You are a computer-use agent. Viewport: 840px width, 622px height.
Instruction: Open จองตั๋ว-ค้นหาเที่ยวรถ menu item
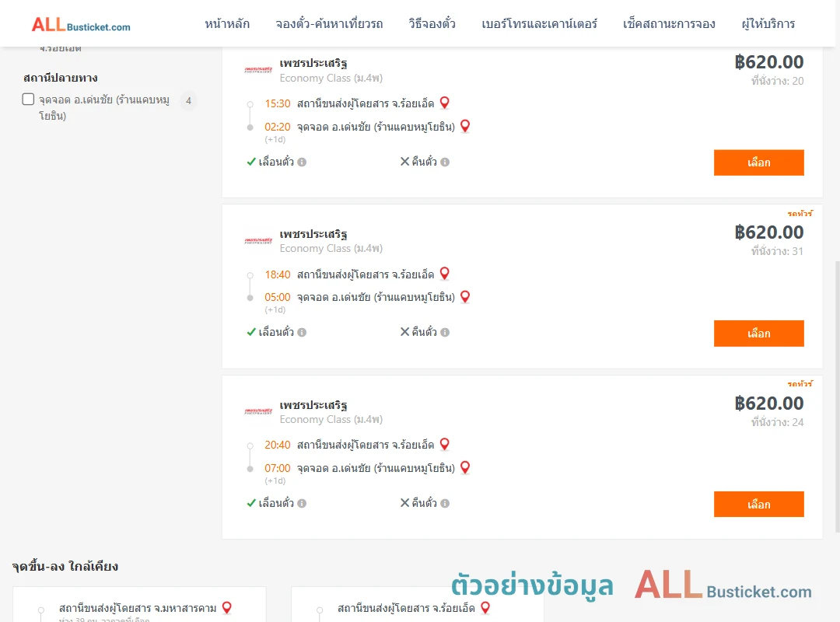[329, 23]
